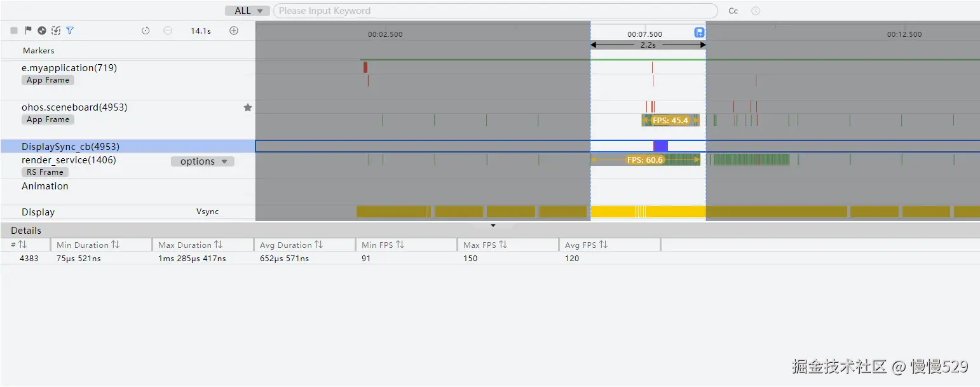Click the stop recording square icon
Image resolution: width=980 pixels, height=387 pixels.
point(14,31)
